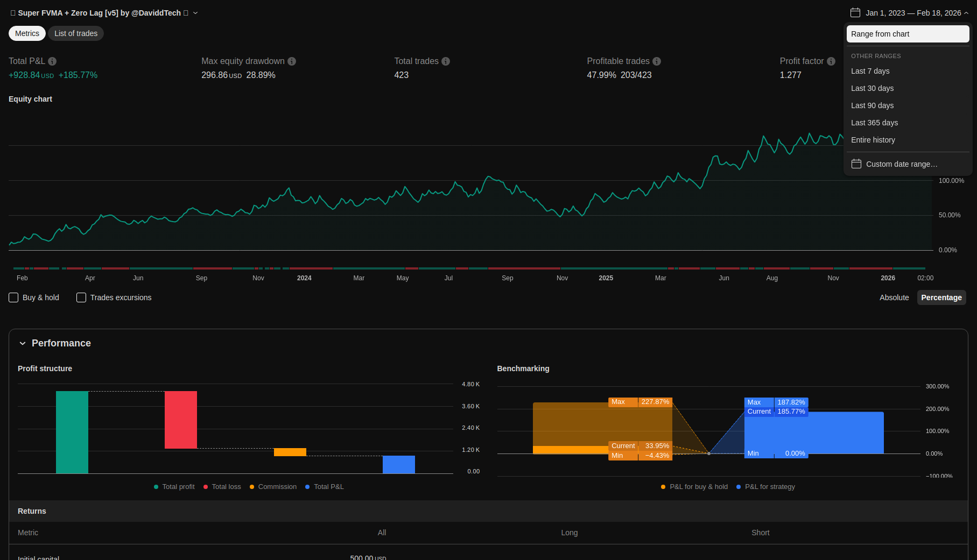Select Last 30 days range

click(872, 88)
